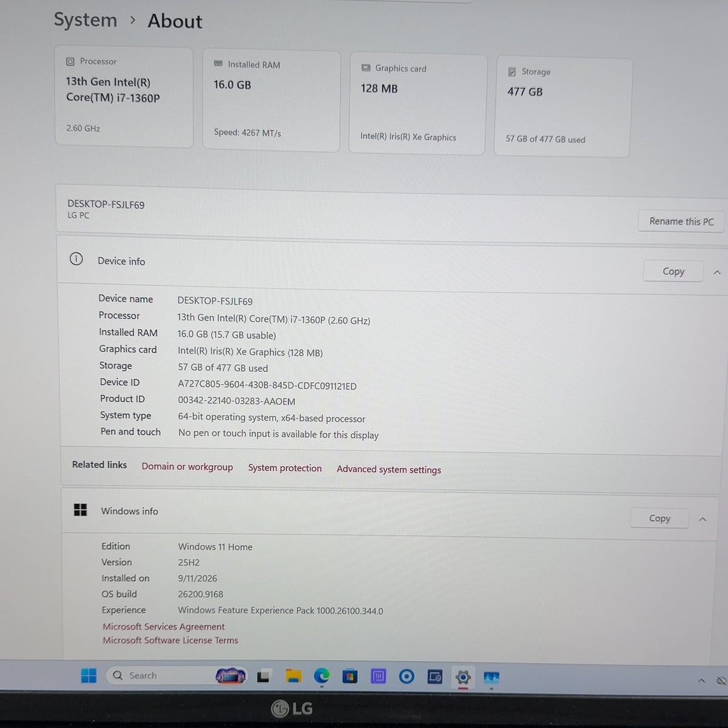
Task: Open the Storage 477 GB card
Action: [562, 107]
